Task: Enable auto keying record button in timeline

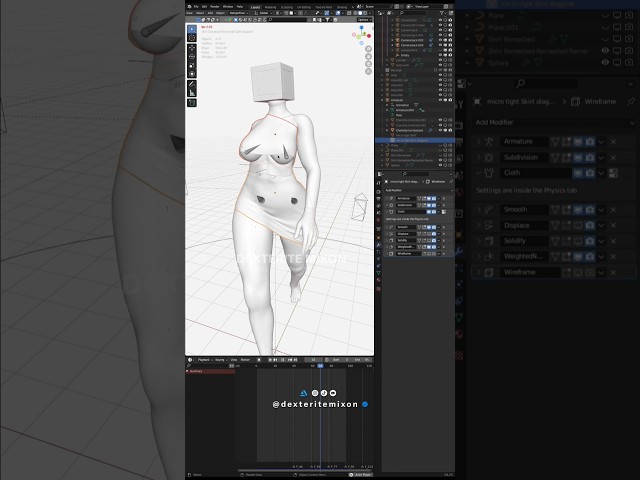Action: 259,360
